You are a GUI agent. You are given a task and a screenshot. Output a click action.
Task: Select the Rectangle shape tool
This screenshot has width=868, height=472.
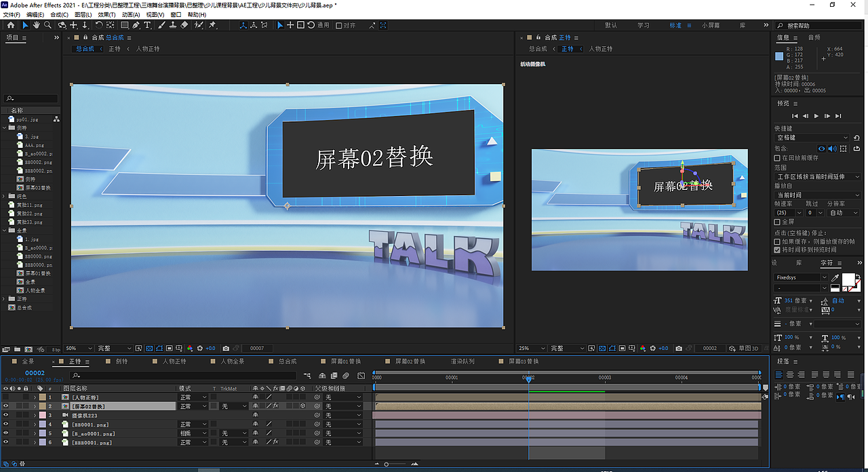click(x=125, y=25)
